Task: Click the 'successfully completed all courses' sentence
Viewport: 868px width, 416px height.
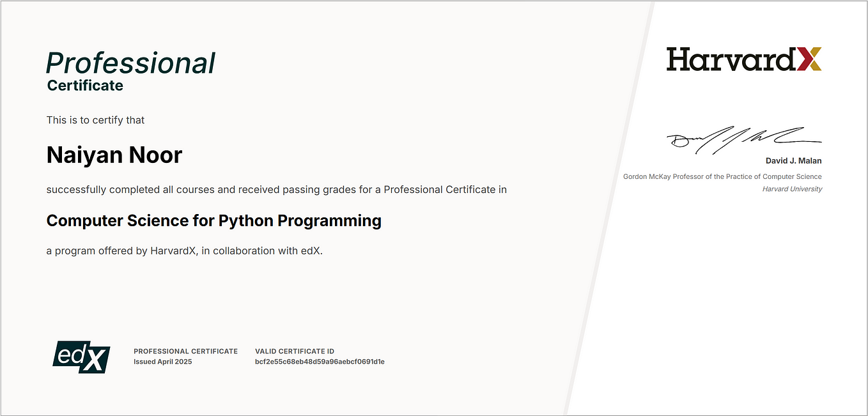Action: click(x=277, y=190)
